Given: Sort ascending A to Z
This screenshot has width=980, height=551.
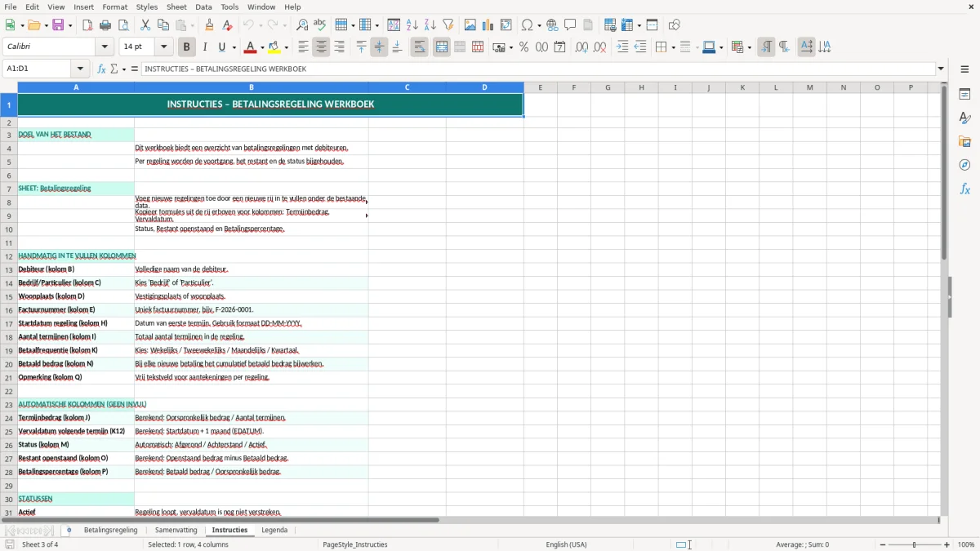Looking at the screenshot, I should tap(412, 24).
